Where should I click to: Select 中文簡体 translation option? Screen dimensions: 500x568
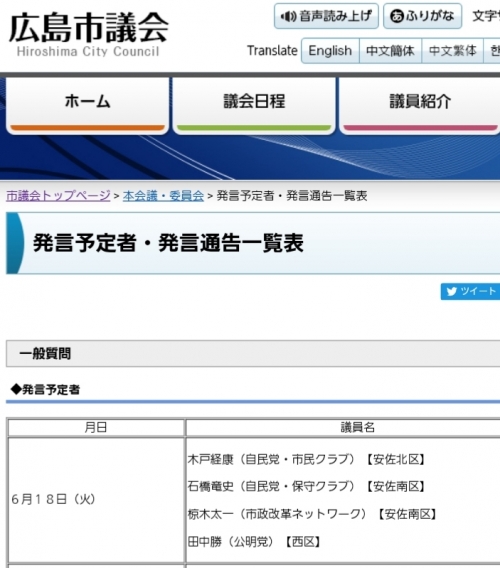[x=390, y=51]
